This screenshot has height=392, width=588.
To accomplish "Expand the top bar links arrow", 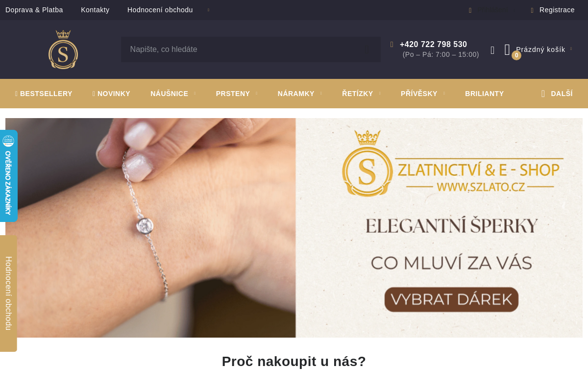I will coord(208,10).
